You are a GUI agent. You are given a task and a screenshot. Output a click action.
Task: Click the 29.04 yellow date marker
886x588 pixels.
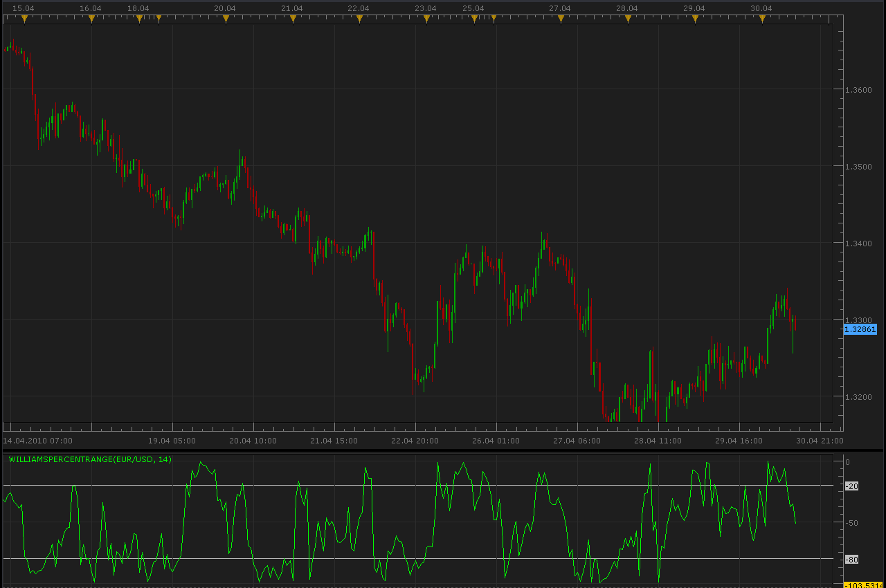coord(695,19)
